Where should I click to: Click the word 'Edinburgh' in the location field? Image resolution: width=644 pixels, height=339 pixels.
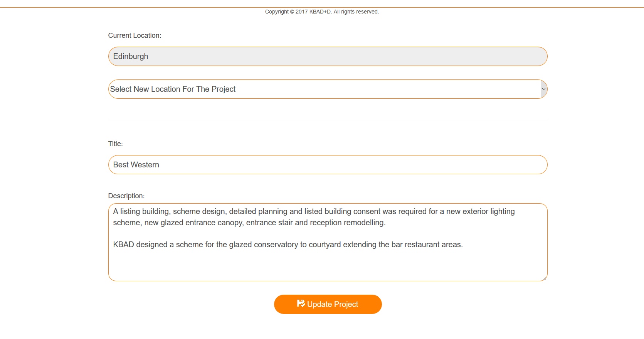(x=131, y=56)
